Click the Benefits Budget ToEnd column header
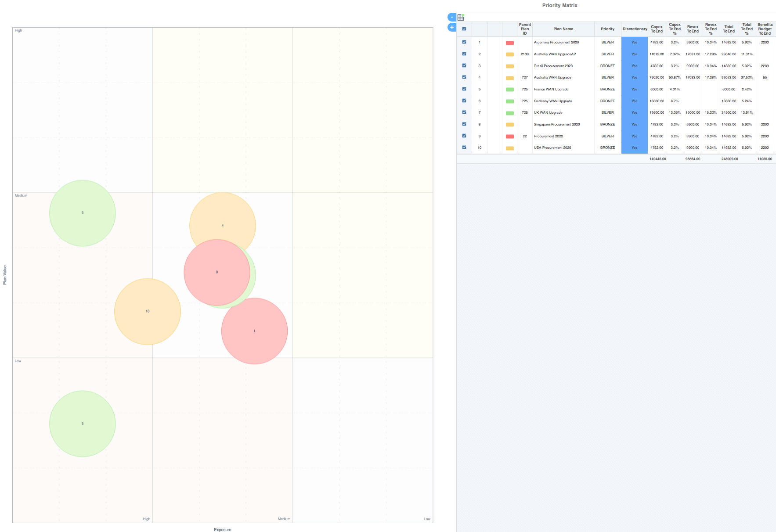This screenshot has height=532, width=776. point(765,29)
